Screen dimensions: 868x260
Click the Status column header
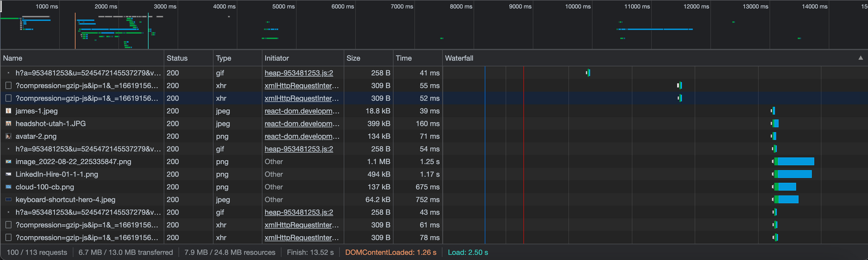(177, 58)
